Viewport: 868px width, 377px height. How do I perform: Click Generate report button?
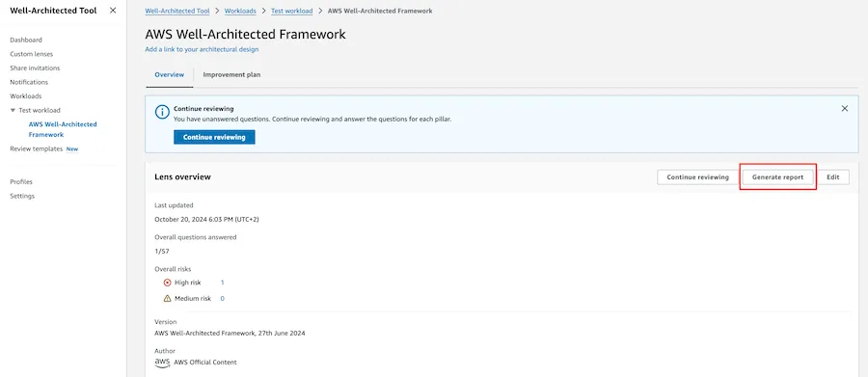[x=777, y=177]
